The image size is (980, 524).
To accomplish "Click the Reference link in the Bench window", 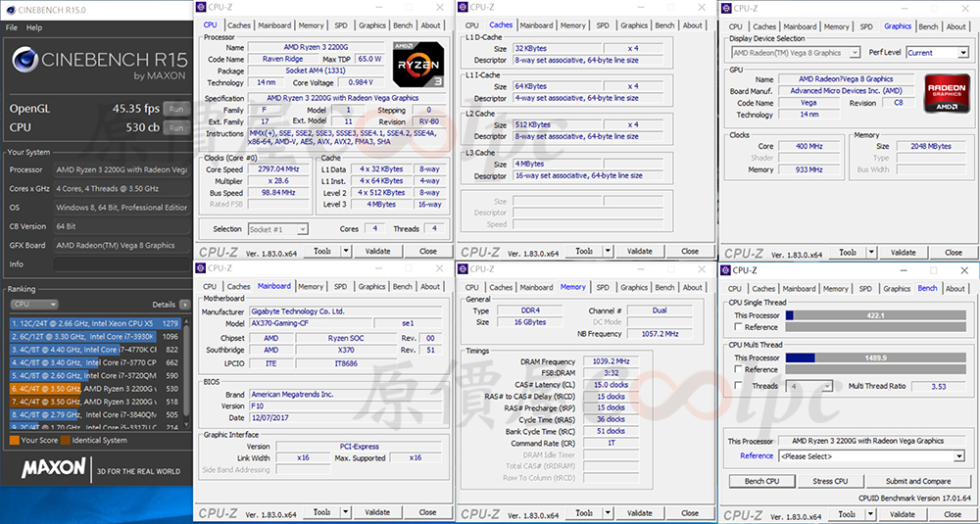I will click(x=757, y=455).
